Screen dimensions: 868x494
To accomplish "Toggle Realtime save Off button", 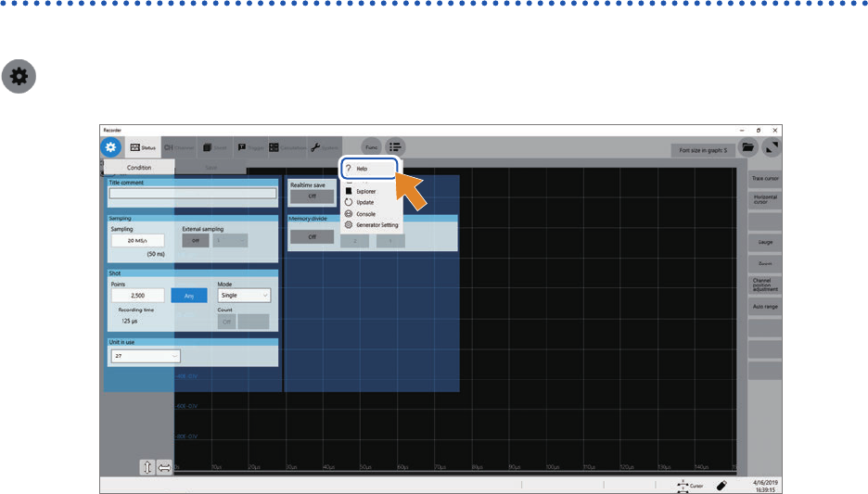I will 313,196.
